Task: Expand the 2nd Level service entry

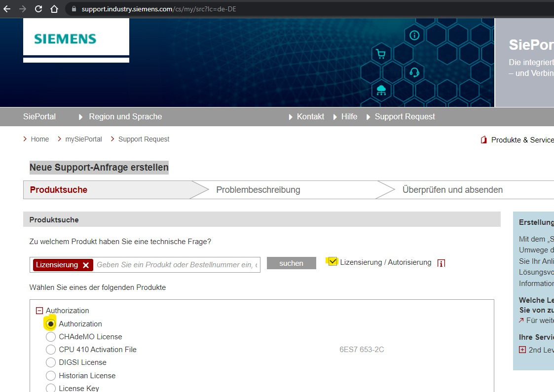Action: pyautogui.click(x=522, y=350)
